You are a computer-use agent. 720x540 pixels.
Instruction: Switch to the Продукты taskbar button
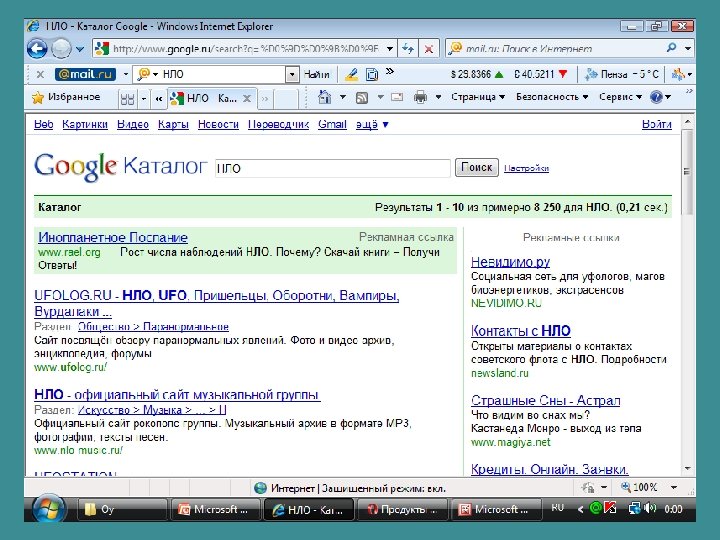(x=401, y=510)
